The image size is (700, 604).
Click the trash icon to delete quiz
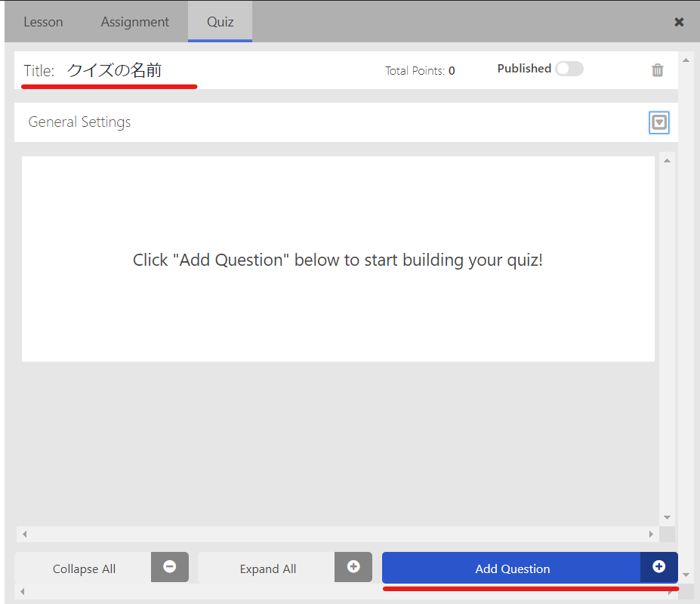(x=657, y=70)
